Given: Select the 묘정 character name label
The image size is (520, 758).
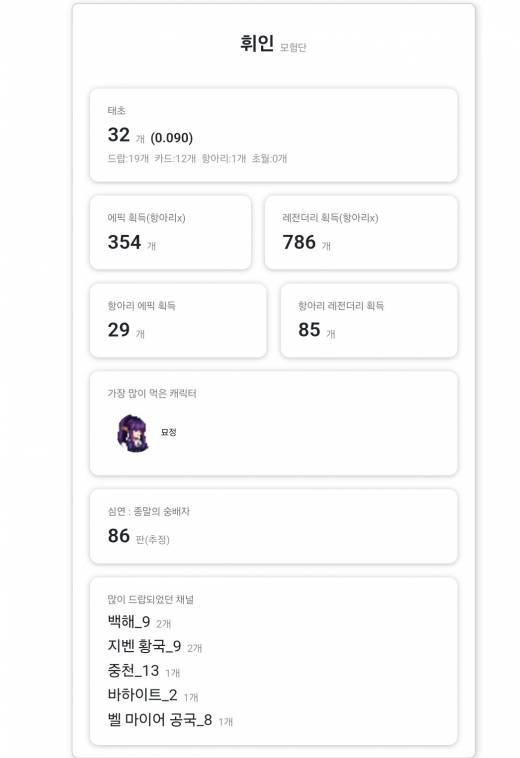Looking at the screenshot, I should click(169, 432).
